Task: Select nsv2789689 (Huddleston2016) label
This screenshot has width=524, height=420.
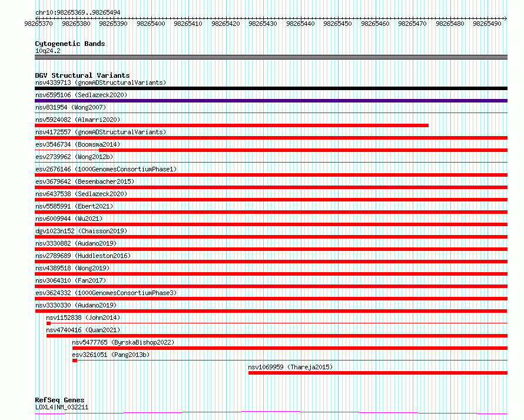Action: coord(83,256)
